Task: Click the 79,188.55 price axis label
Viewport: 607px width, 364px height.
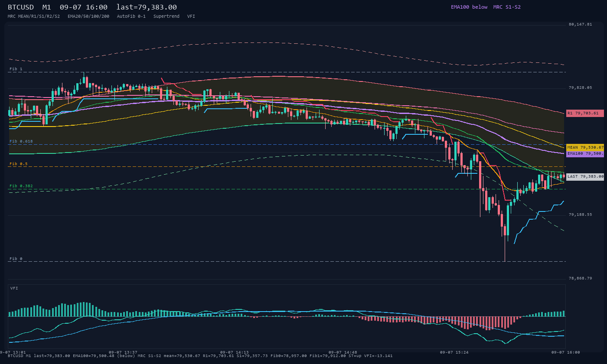Action: coord(580,214)
